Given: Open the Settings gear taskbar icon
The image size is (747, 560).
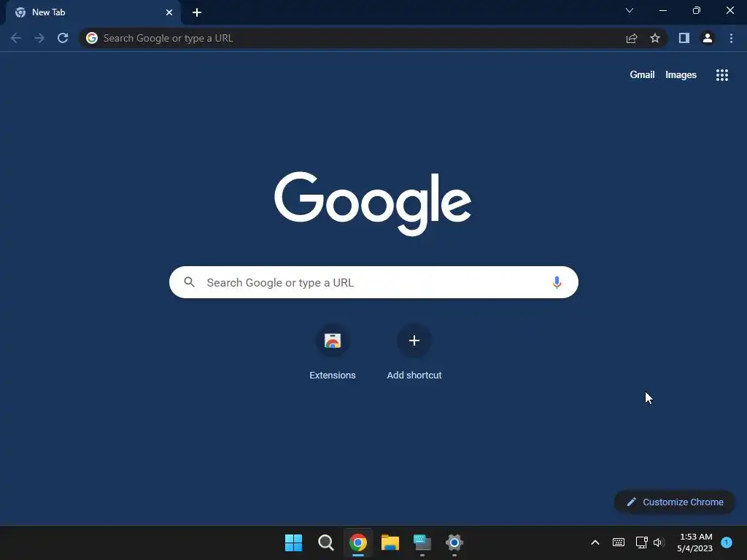Looking at the screenshot, I should click(x=454, y=542).
